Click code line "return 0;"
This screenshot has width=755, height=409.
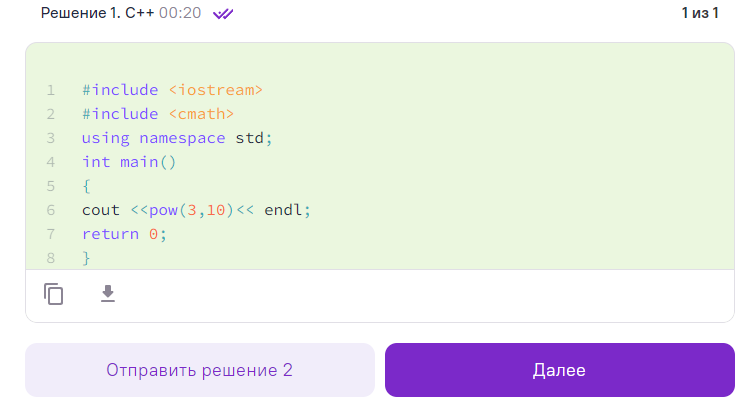(x=124, y=234)
